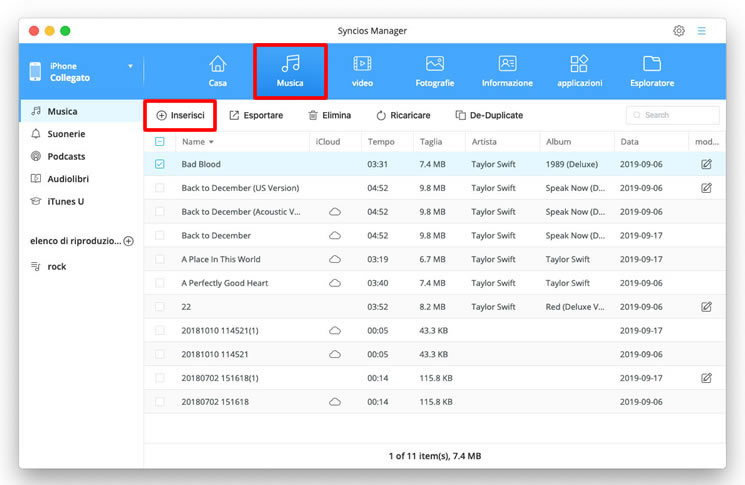Click the Esportare button
The height and width of the screenshot is (485, 745).
coord(256,115)
